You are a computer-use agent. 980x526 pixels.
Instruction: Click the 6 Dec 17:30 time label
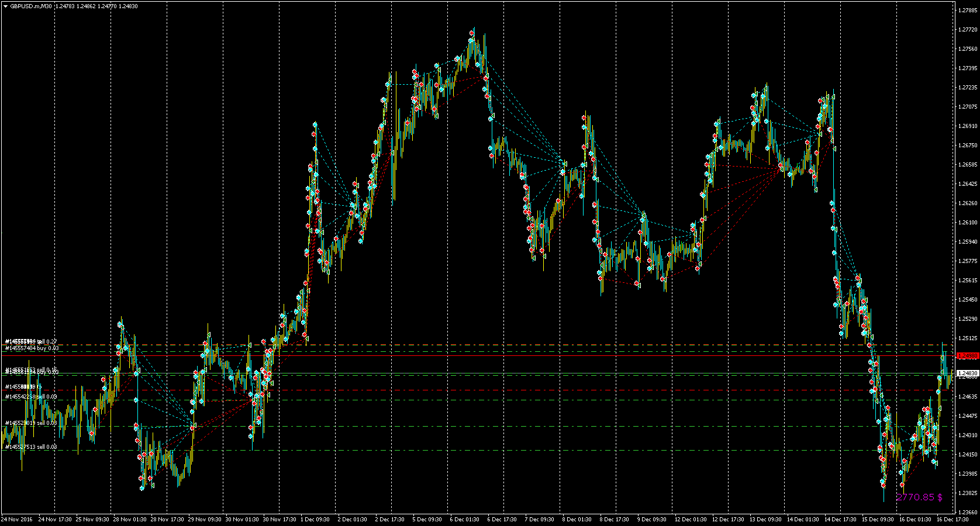[502, 520]
